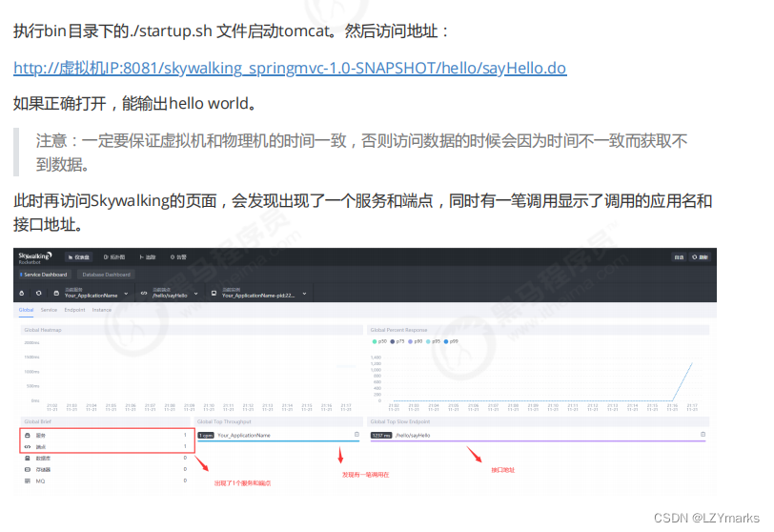The height and width of the screenshot is (532, 774).
Task: Open the sayHello.do URL hyperlink
Action: point(290,68)
